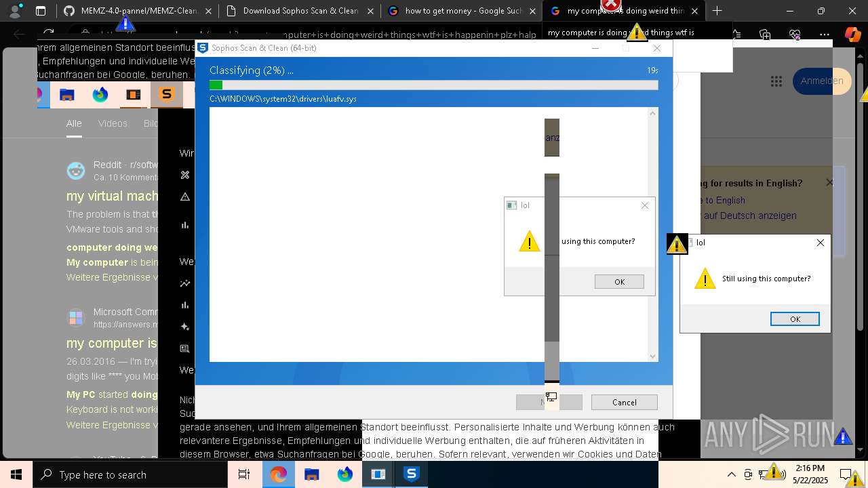
Task: Open Edge Settings and more ellipsis
Action: click(825, 35)
